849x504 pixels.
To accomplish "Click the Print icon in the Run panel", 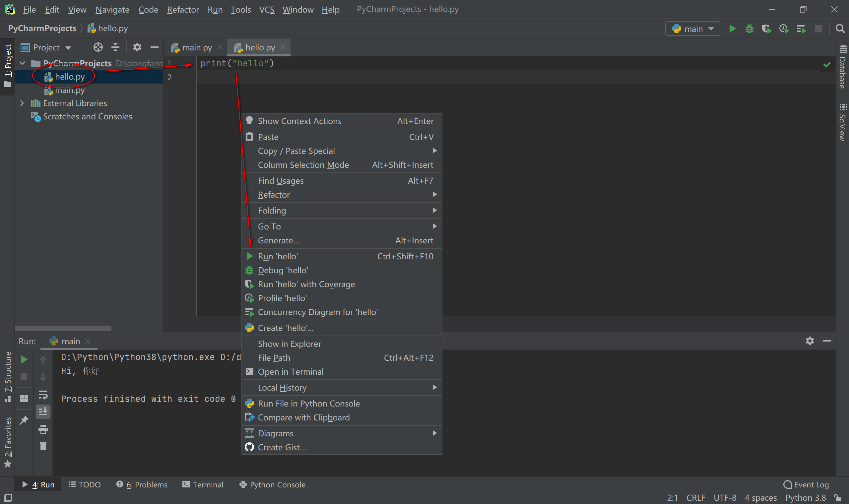I will [43, 429].
